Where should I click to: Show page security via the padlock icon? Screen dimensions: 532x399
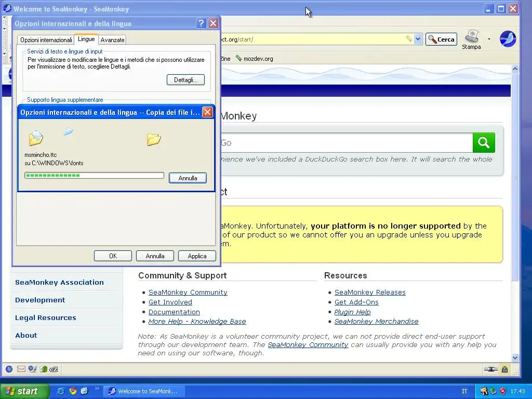pos(505,369)
